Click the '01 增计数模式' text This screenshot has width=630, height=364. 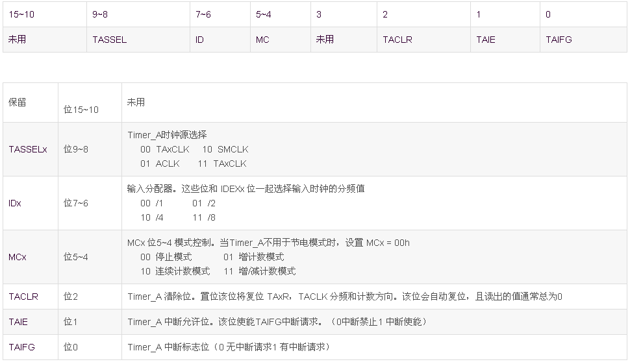coord(253,257)
